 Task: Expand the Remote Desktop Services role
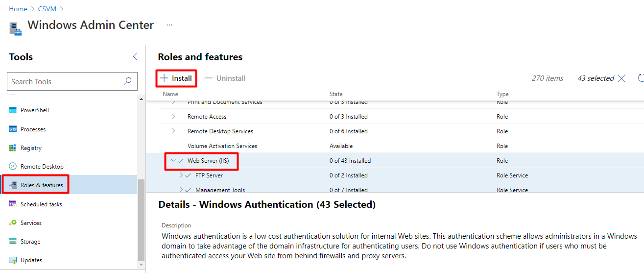point(173,131)
